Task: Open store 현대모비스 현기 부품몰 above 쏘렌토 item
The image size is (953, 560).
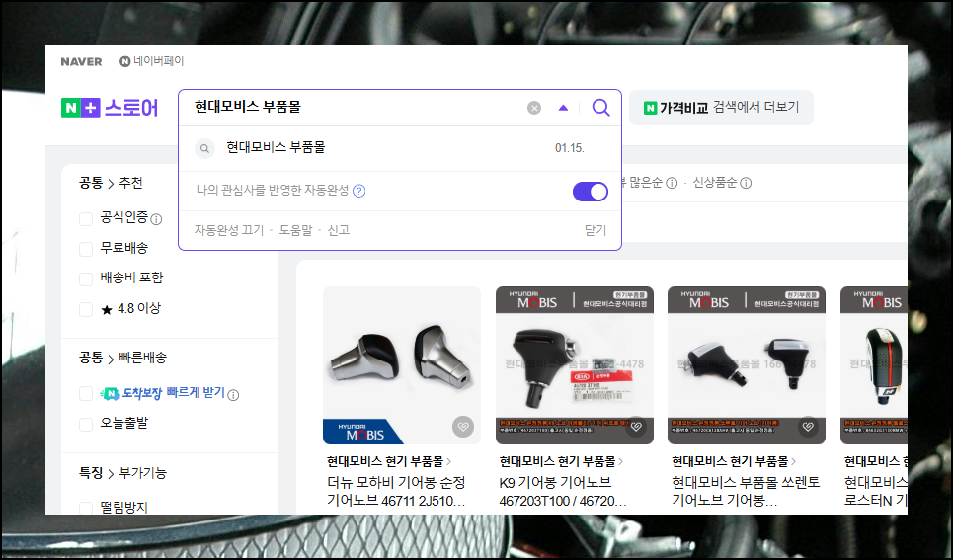Action: [x=734, y=461]
